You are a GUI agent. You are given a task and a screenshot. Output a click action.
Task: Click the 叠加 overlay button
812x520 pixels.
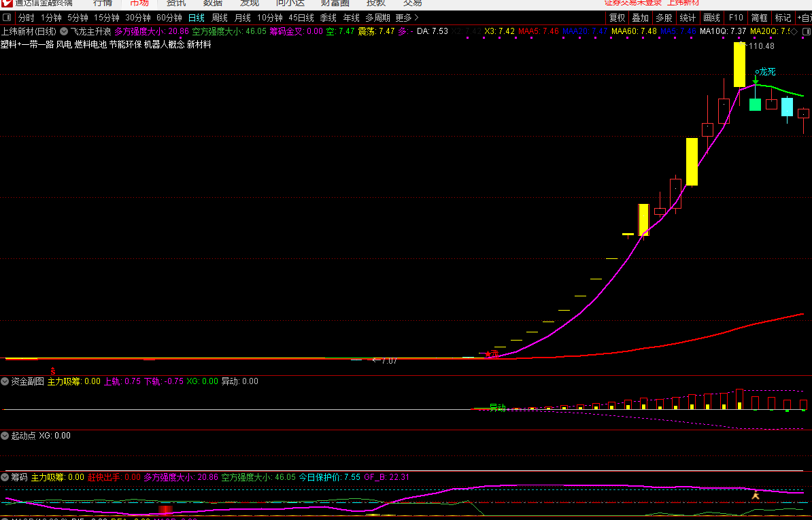[641, 18]
